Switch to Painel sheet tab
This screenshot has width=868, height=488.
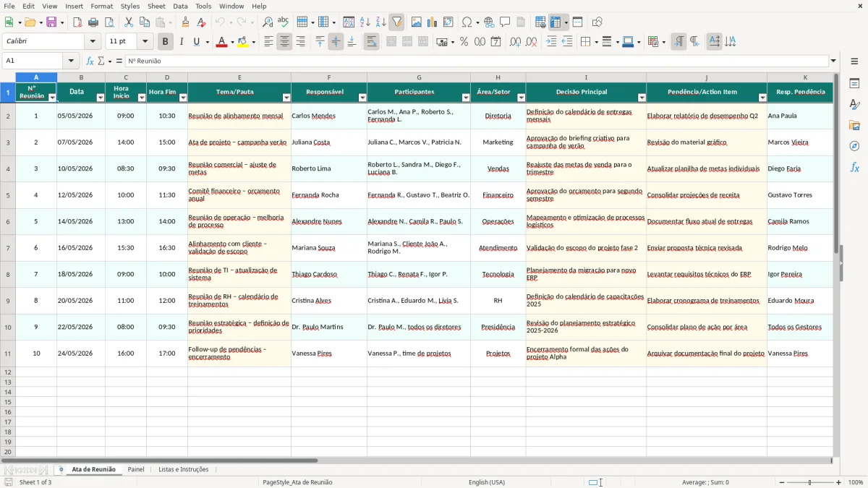coord(136,469)
